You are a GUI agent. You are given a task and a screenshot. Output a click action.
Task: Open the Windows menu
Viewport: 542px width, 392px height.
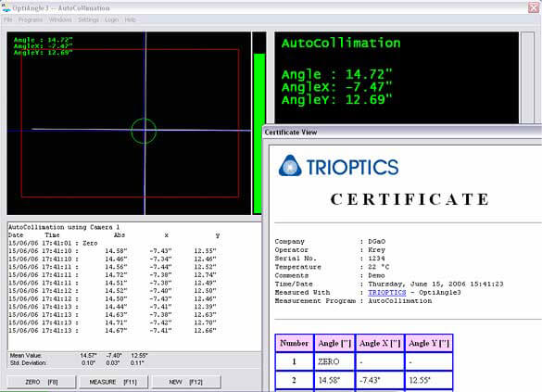point(60,19)
